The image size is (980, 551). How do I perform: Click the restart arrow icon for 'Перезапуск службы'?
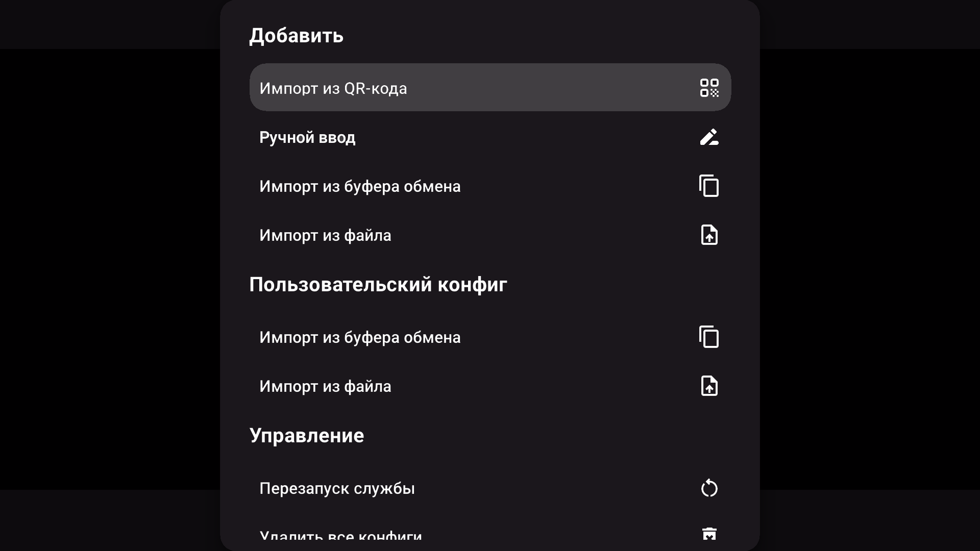[x=709, y=488]
